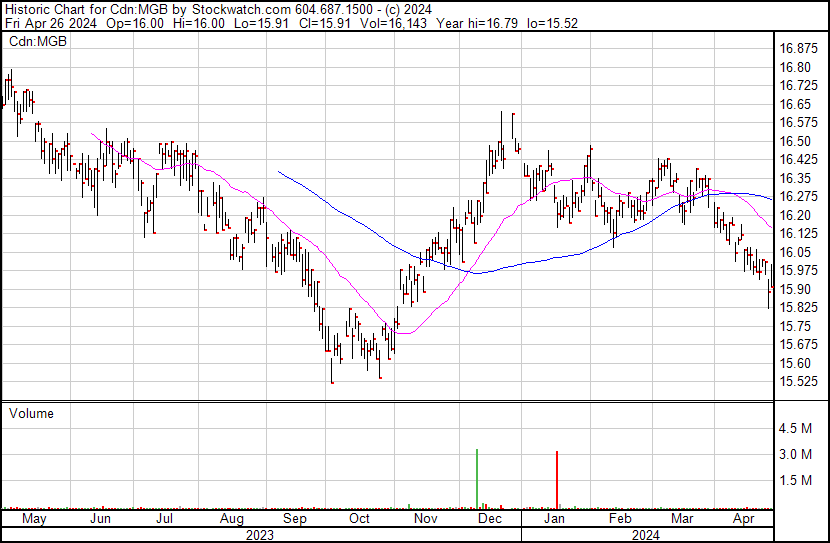Click the 16.20 price axis label
The height and width of the screenshot is (543, 830).
click(797, 215)
